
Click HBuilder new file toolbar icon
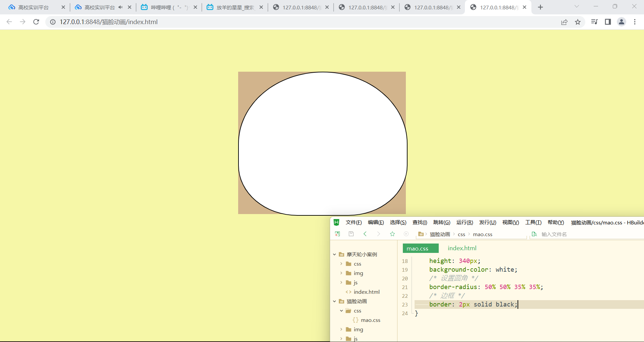click(x=337, y=234)
